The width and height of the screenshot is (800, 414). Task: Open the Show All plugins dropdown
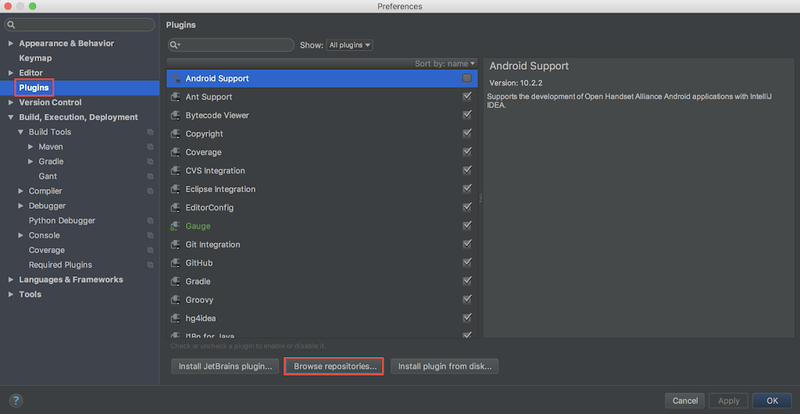[x=349, y=45]
